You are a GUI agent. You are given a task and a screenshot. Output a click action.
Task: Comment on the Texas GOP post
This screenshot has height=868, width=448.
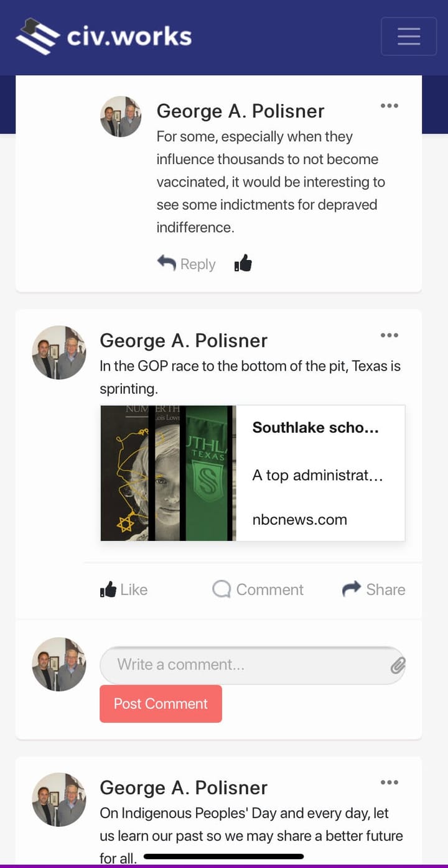258,589
